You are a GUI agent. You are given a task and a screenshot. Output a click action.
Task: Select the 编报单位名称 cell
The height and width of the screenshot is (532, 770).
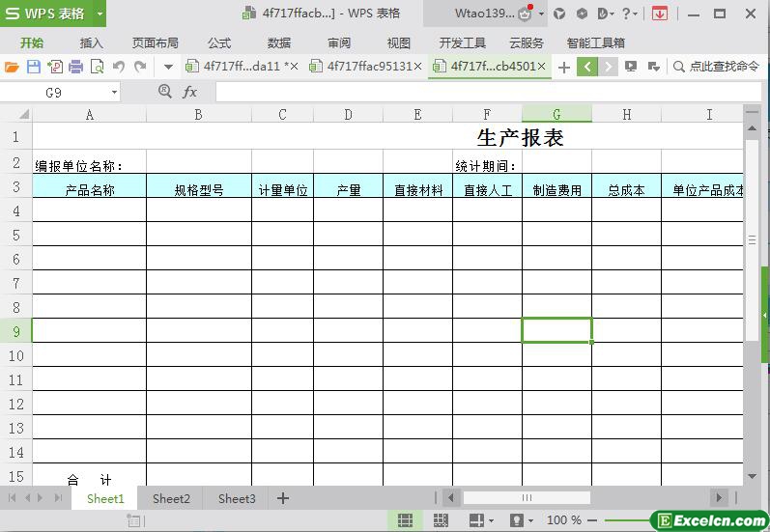click(x=90, y=162)
